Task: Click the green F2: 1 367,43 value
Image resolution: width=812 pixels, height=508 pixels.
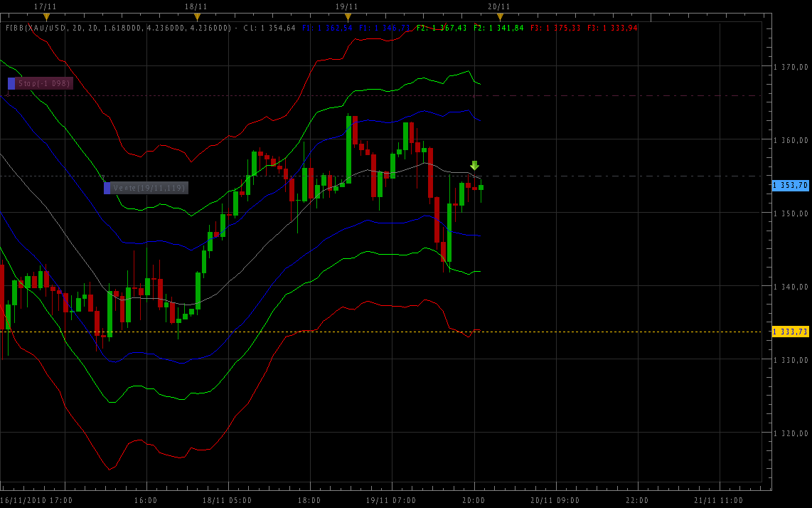Action: [x=442, y=28]
